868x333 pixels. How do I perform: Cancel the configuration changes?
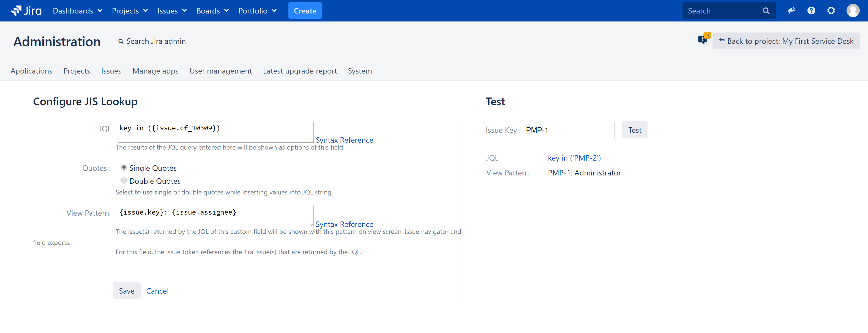coord(157,291)
